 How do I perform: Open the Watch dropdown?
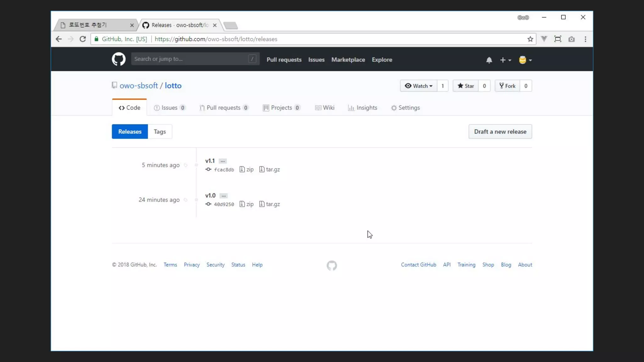[x=419, y=86]
